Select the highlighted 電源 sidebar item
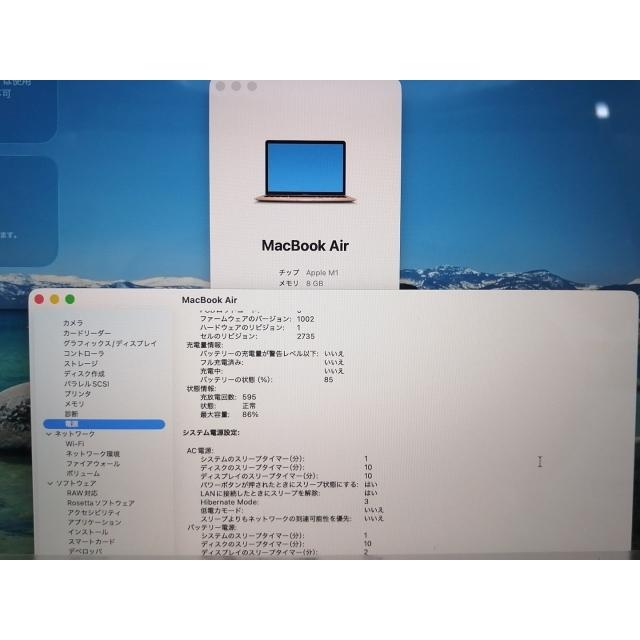The height and width of the screenshot is (640, 640). pyautogui.click(x=104, y=424)
